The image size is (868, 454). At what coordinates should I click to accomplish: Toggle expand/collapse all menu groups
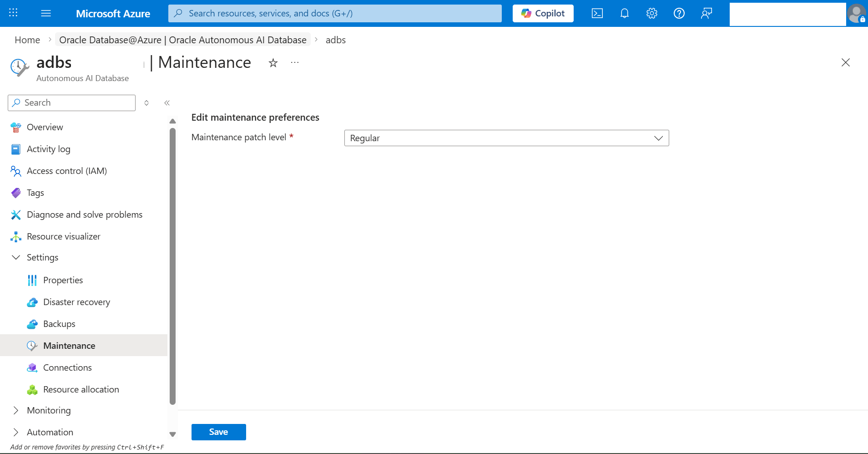point(146,103)
